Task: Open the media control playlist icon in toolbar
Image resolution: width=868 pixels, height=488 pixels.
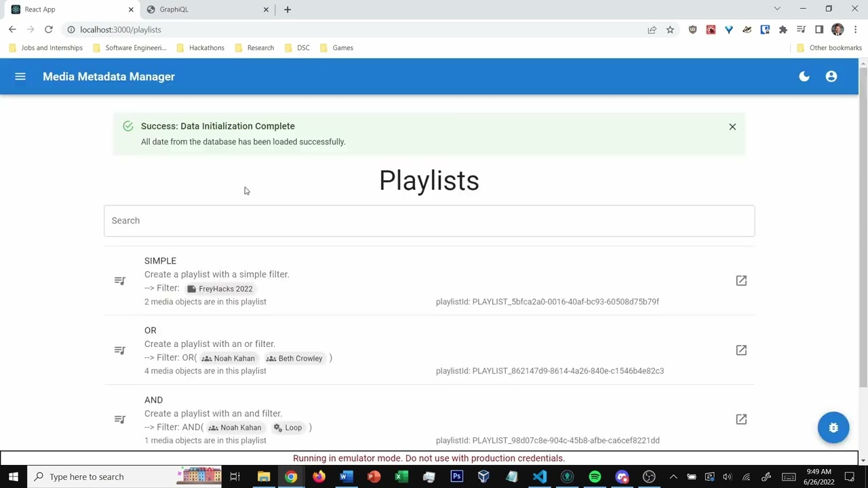Action: tap(801, 30)
